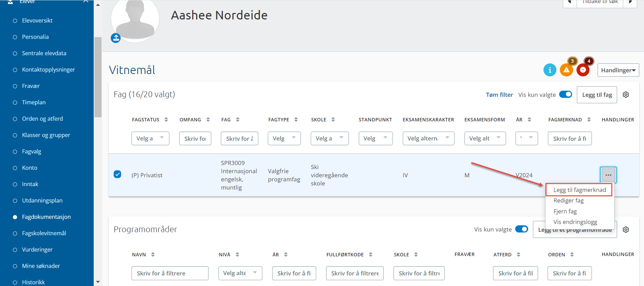The image size is (644, 286).
Task: Sort by FAGMERKNAD column
Action: 589,120
